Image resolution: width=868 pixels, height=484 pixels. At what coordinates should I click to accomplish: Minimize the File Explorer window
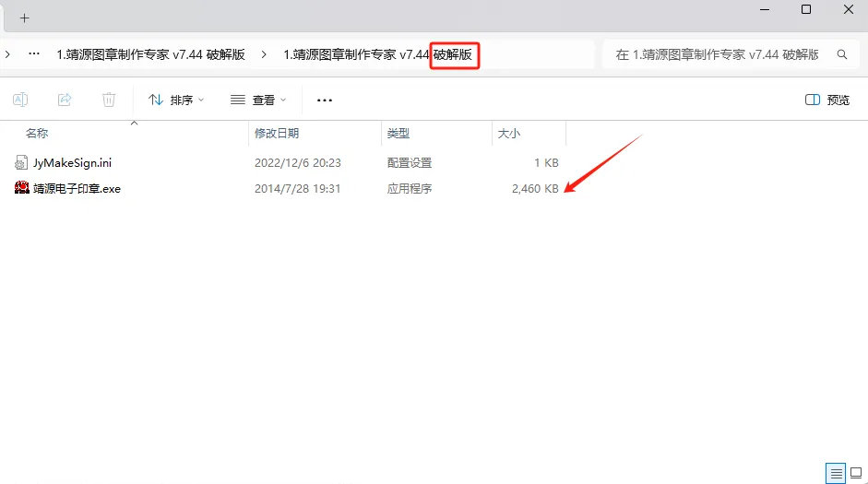tap(765, 9)
